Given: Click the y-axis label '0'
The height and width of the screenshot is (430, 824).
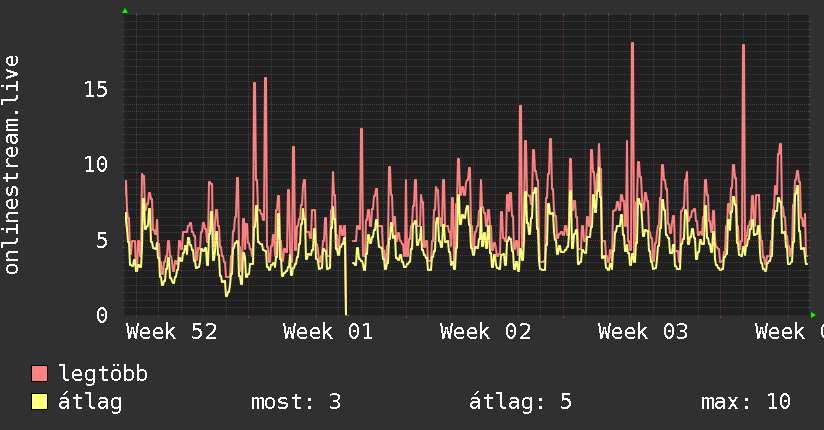Looking at the screenshot, I should point(102,316).
